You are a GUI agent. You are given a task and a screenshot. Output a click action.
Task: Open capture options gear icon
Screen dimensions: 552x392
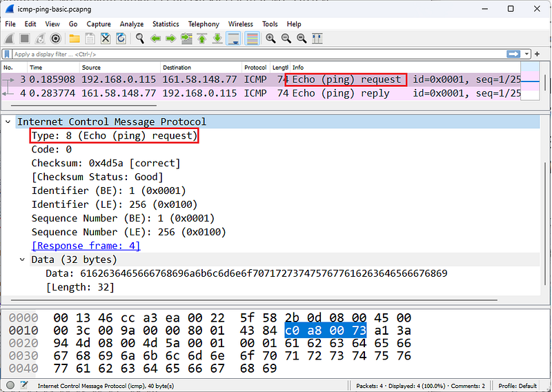pyautogui.click(x=55, y=39)
